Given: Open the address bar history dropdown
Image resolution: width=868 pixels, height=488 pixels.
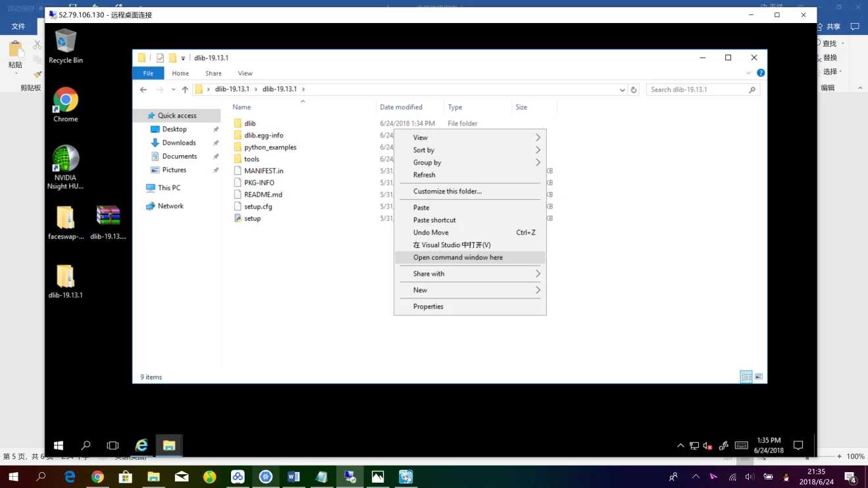Looking at the screenshot, I should click(x=622, y=89).
